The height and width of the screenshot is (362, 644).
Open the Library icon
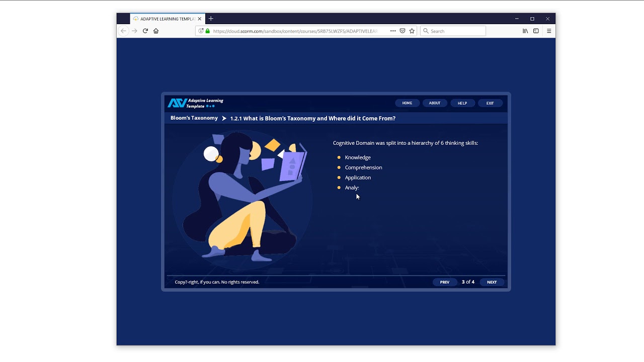(x=525, y=31)
